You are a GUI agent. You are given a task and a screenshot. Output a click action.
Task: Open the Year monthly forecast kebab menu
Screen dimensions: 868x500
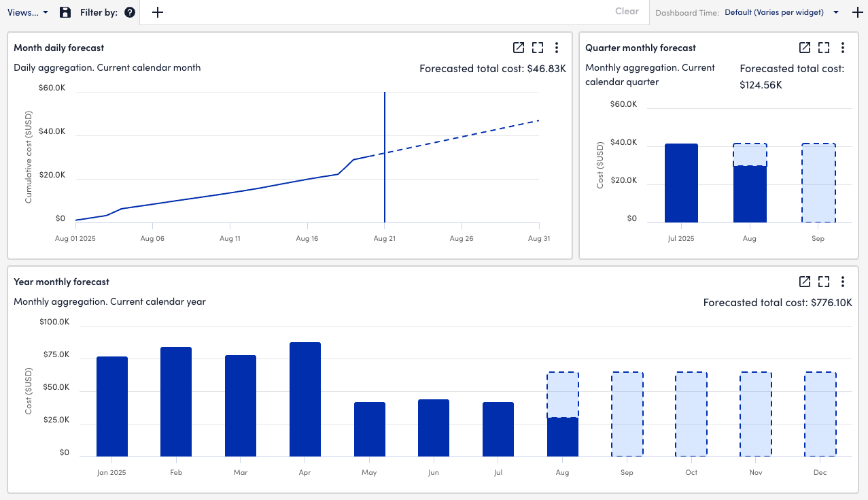[843, 281]
